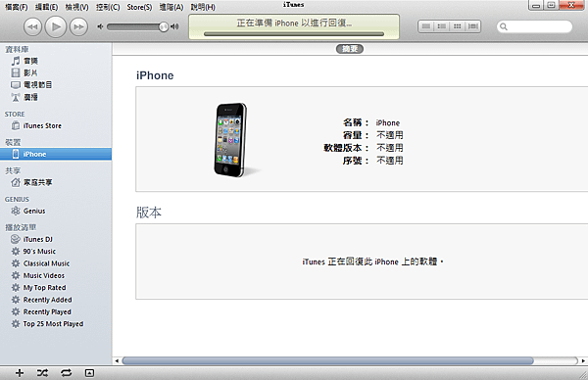Show or hide artwork viewer
The image size is (588, 380).
coord(89,373)
